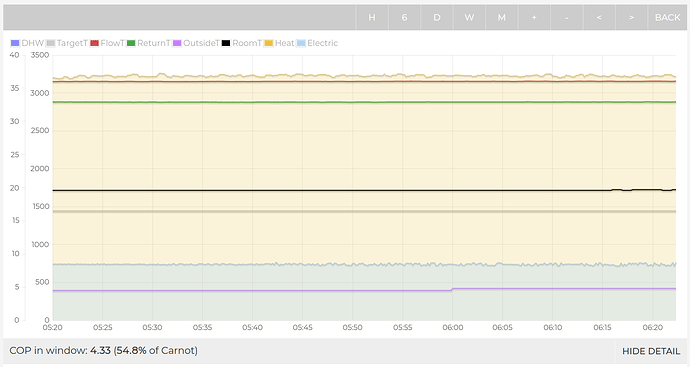Toggle the DHW series color swatch
Screen dimensions: 690x367
15,43
